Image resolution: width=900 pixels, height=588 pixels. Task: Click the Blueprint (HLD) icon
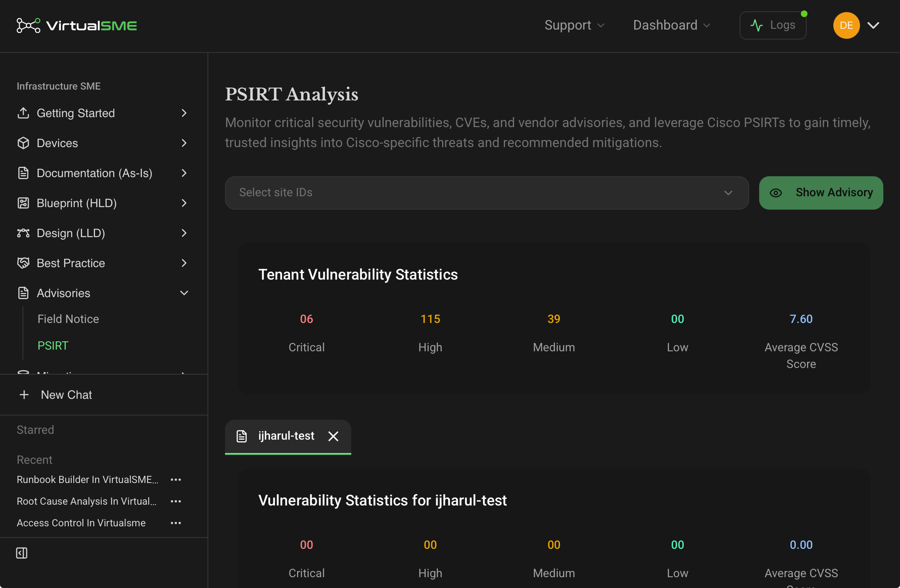23,203
